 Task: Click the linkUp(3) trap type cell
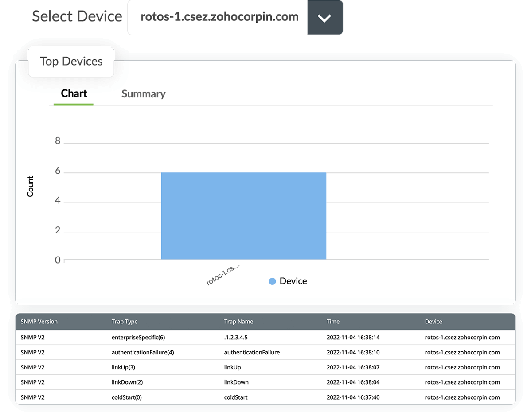[123, 367]
